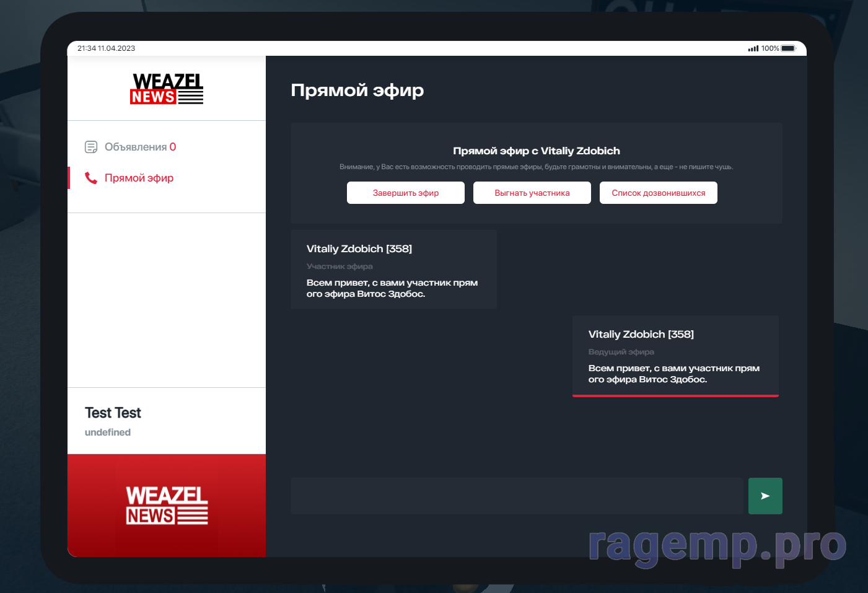Viewport: 868px width, 593px height.
Task: Click the signal strength bars icon
Action: point(753,48)
